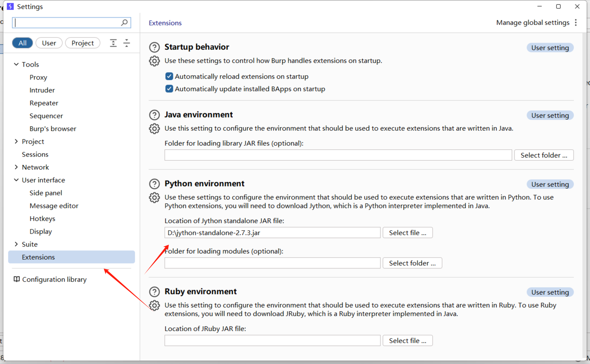Image resolution: width=590 pixels, height=364 pixels.
Task: Click the collapse all sections icon
Action: [127, 43]
